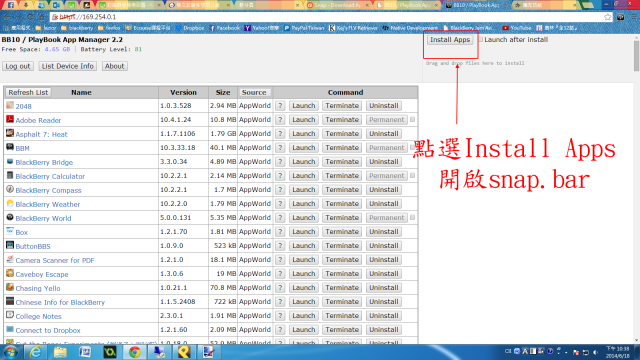
Task: Open the PayPal Taiwan bookmark
Action: [304, 28]
